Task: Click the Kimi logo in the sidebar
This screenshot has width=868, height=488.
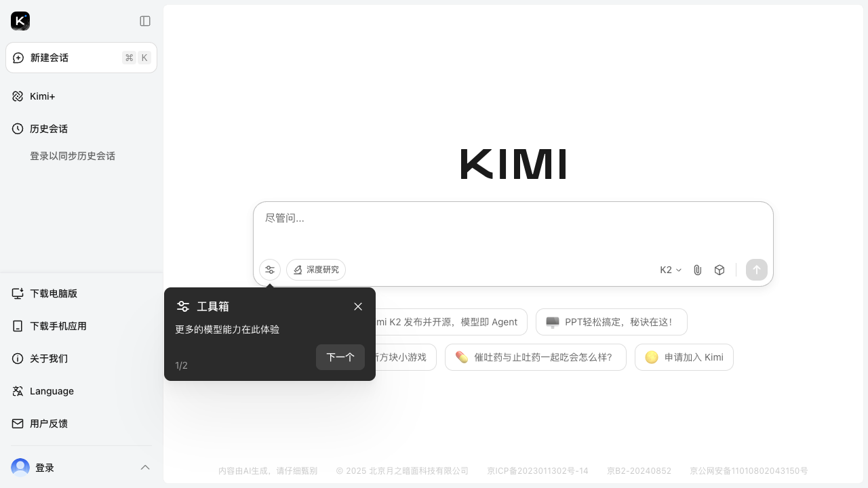Action: (20, 21)
